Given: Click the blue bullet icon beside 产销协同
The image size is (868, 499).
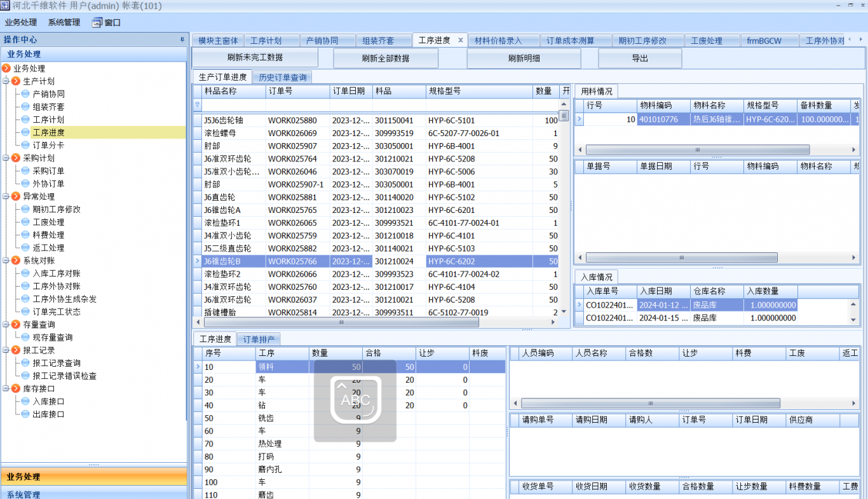Looking at the screenshot, I should 25,94.
